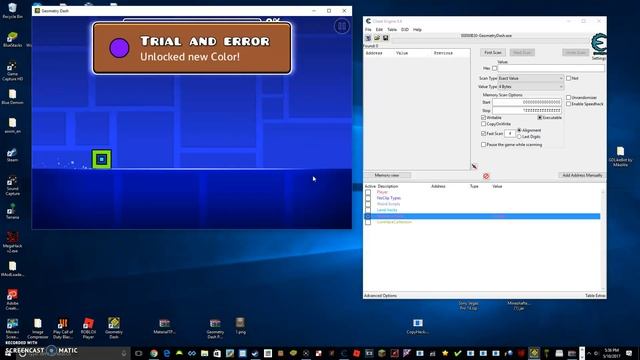Open the File menu in Cheat Engine
The height and width of the screenshot is (360, 640).
tap(368, 29)
